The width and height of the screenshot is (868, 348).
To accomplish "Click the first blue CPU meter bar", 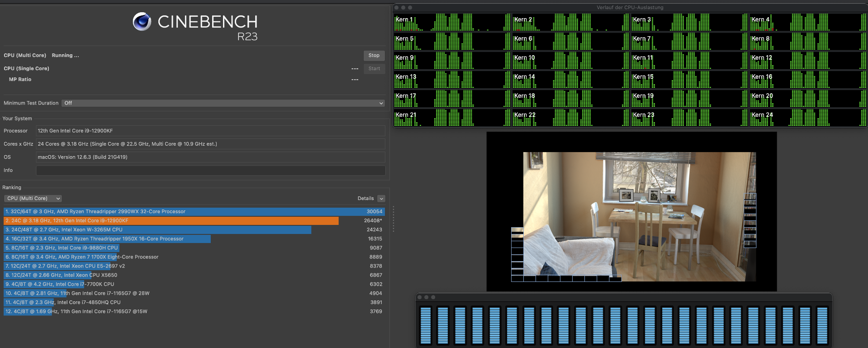I will 426,325.
